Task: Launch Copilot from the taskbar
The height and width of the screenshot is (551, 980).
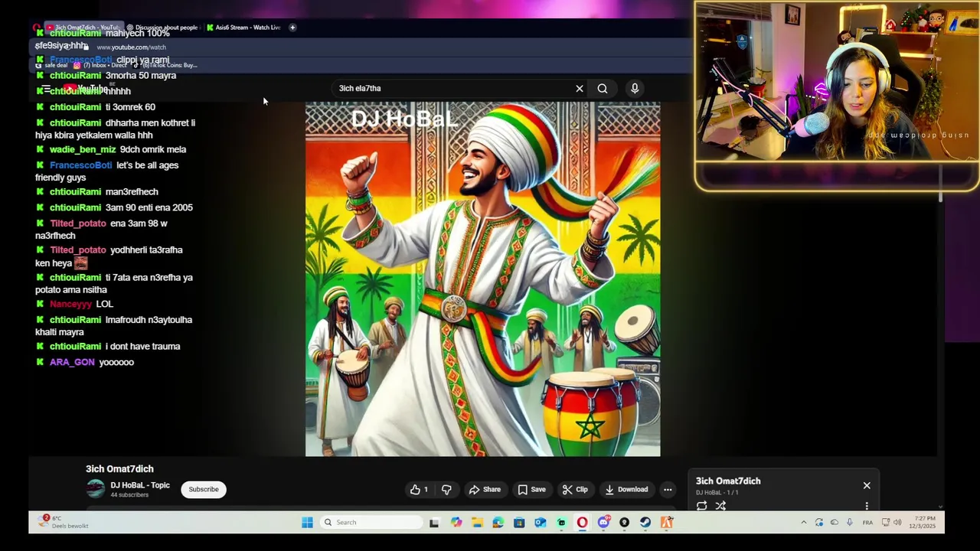Action: 456,523
